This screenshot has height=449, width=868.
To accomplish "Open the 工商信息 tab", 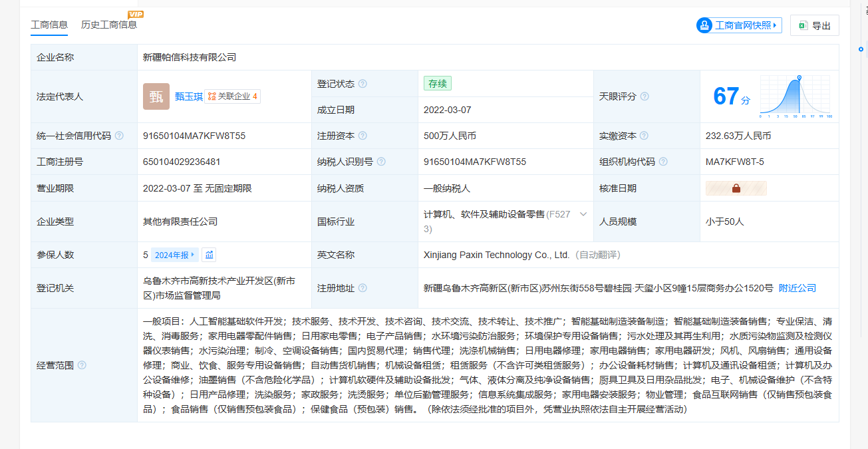I will click(x=49, y=25).
